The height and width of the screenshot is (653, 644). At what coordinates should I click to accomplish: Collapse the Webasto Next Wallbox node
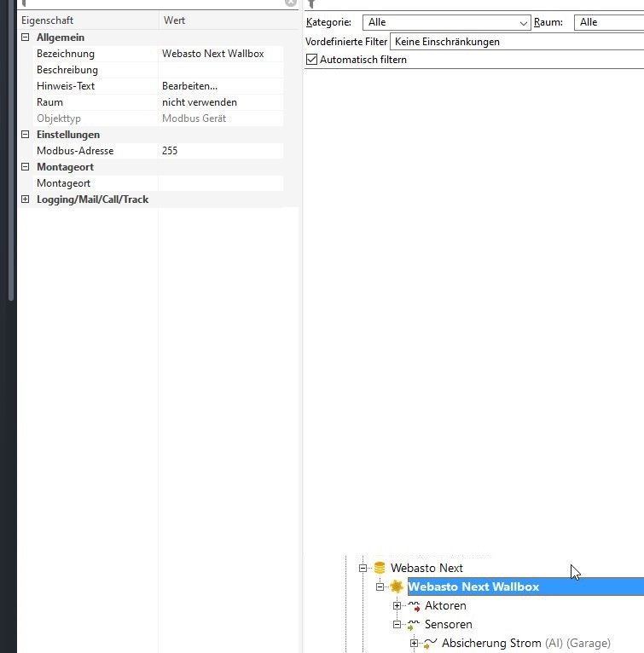point(380,587)
